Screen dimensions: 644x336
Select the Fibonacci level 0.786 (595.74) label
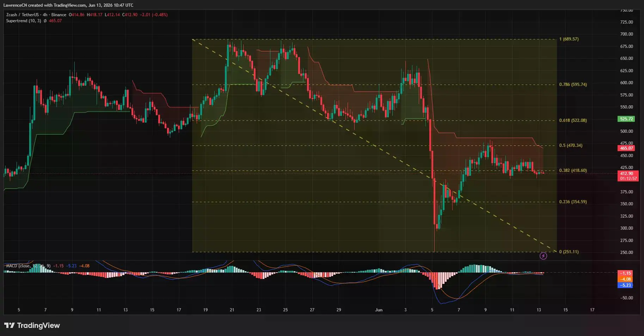coord(573,85)
